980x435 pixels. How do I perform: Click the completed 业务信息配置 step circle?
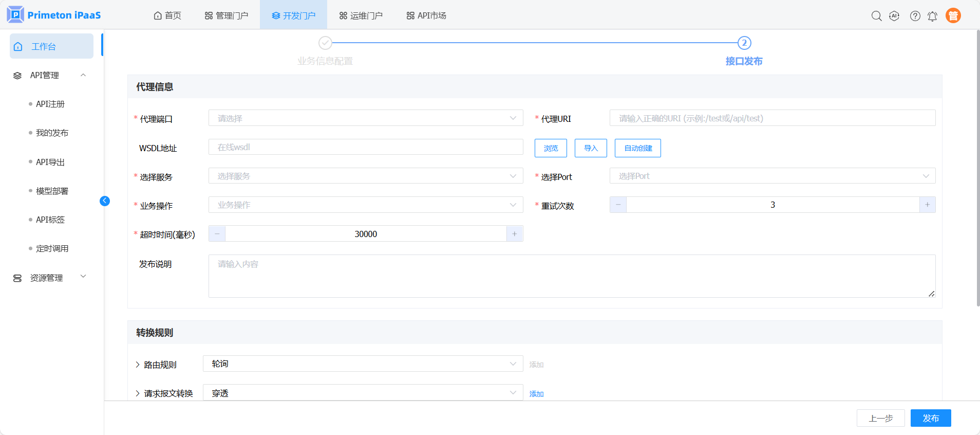tap(325, 43)
